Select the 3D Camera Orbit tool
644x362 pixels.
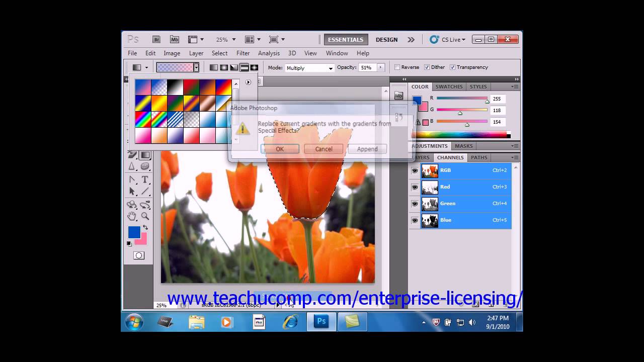click(145, 205)
